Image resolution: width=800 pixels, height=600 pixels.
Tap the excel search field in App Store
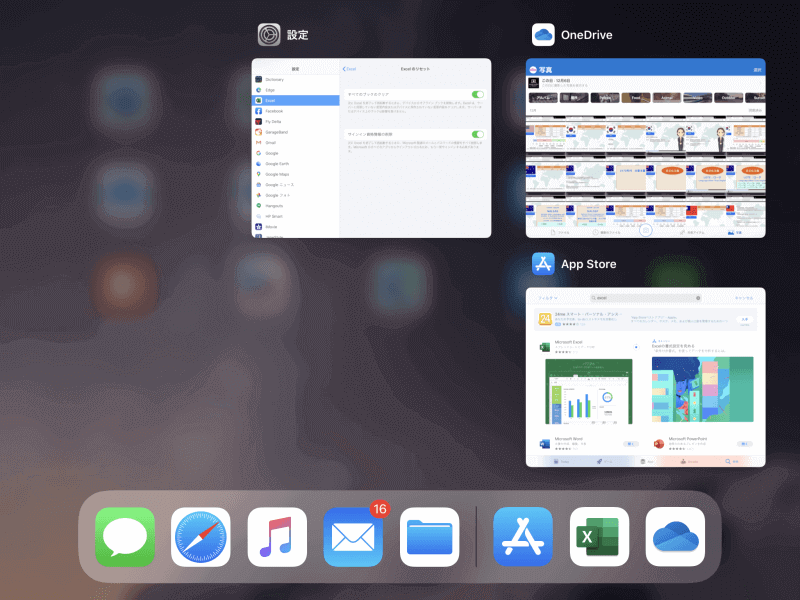point(645,298)
